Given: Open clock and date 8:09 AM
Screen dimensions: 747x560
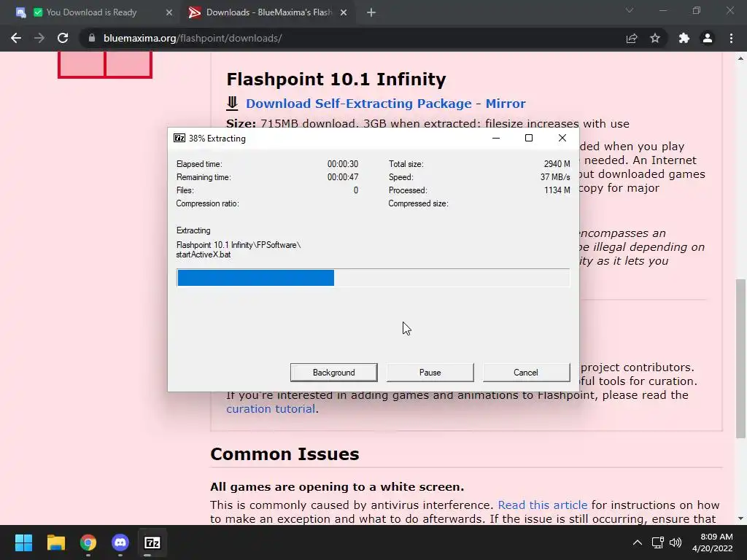Looking at the screenshot, I should (x=712, y=542).
